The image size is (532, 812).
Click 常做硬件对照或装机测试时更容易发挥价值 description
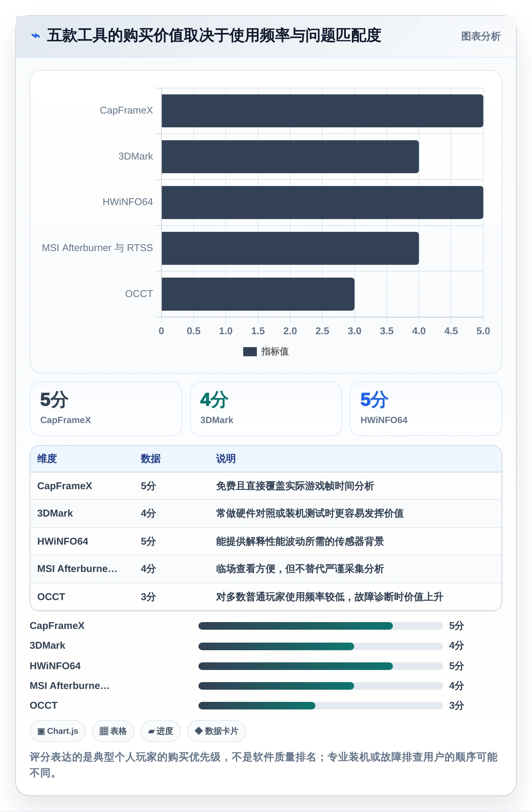pos(310,513)
